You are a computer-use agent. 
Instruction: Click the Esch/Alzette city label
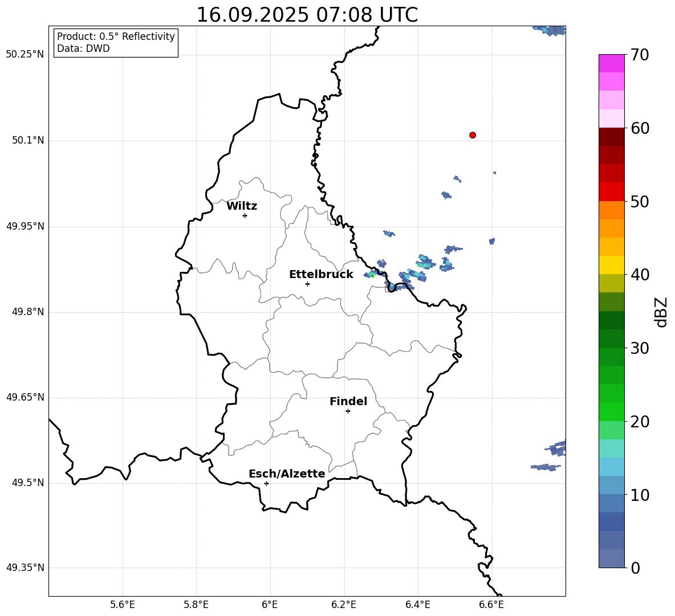pyautogui.click(x=287, y=474)
